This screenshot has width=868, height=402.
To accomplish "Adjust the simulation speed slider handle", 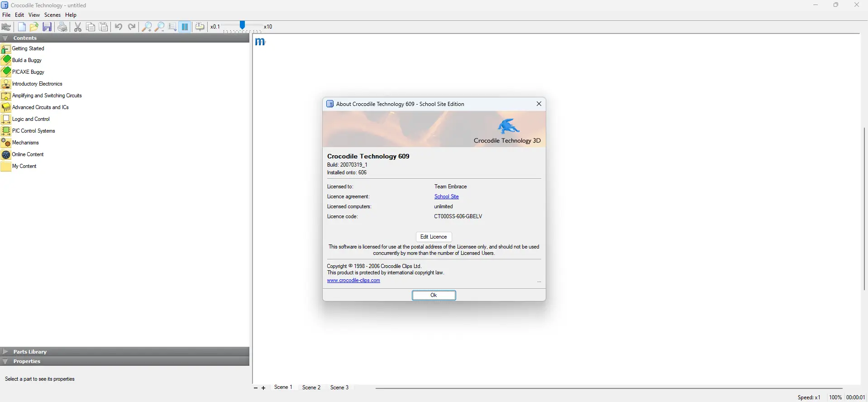I will pos(243,25).
